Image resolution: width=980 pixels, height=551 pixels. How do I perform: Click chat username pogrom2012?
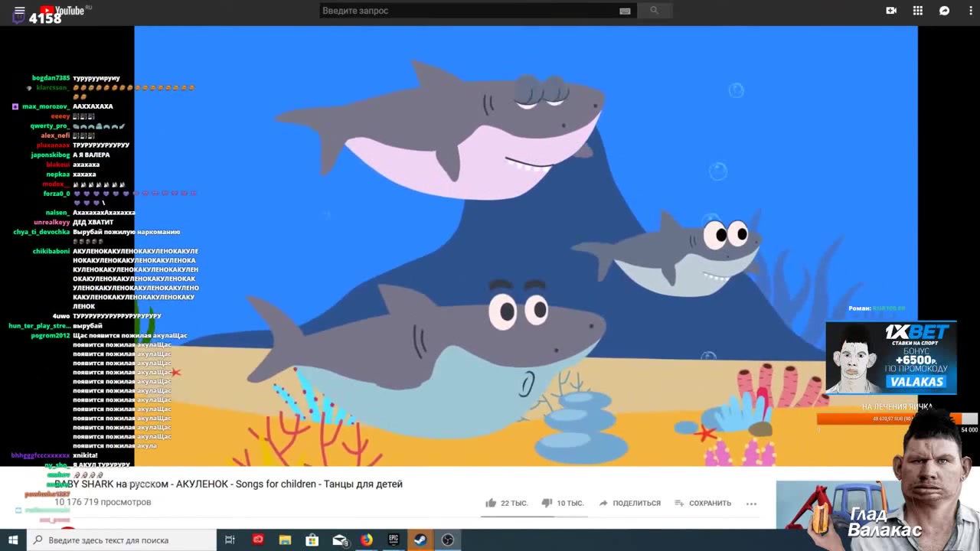[51, 335]
